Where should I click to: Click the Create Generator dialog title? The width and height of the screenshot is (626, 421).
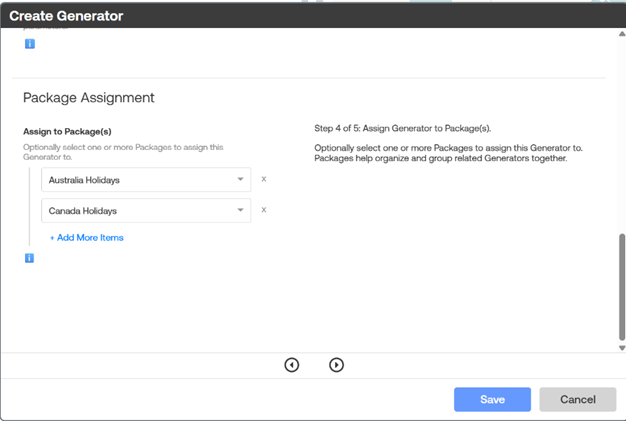pos(66,16)
